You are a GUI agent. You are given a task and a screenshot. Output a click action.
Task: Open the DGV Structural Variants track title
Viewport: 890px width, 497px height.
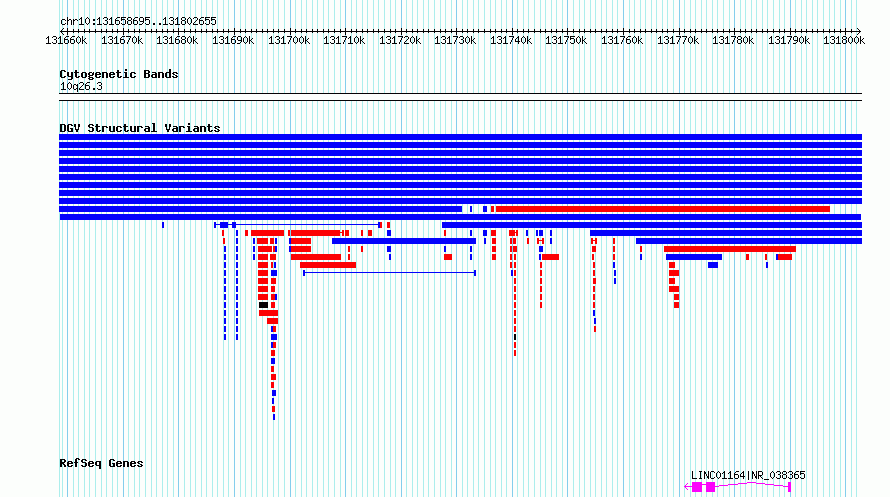[140, 128]
